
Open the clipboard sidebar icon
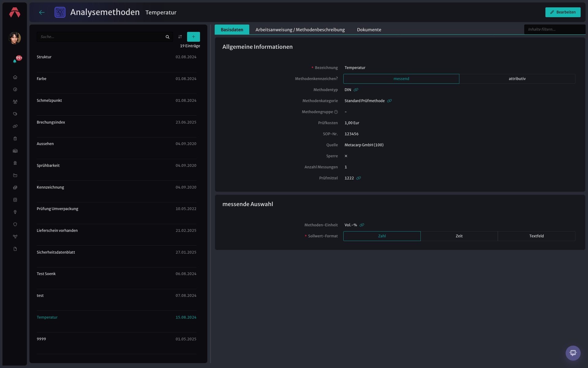(x=15, y=139)
